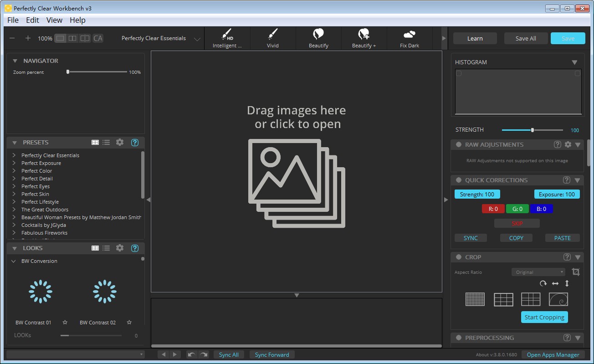Viewport: 594px width, 364px height.
Task: Click the Strength slider handle
Action: coord(533,130)
